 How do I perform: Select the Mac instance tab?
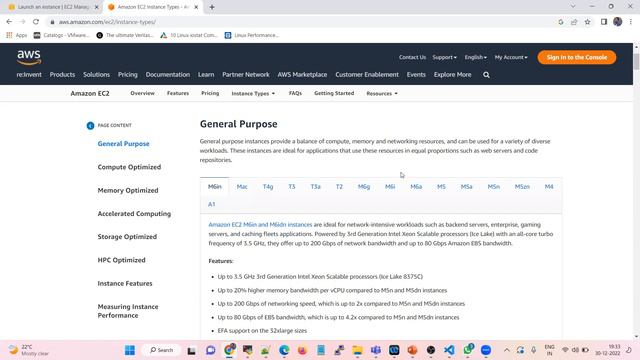[x=242, y=187]
